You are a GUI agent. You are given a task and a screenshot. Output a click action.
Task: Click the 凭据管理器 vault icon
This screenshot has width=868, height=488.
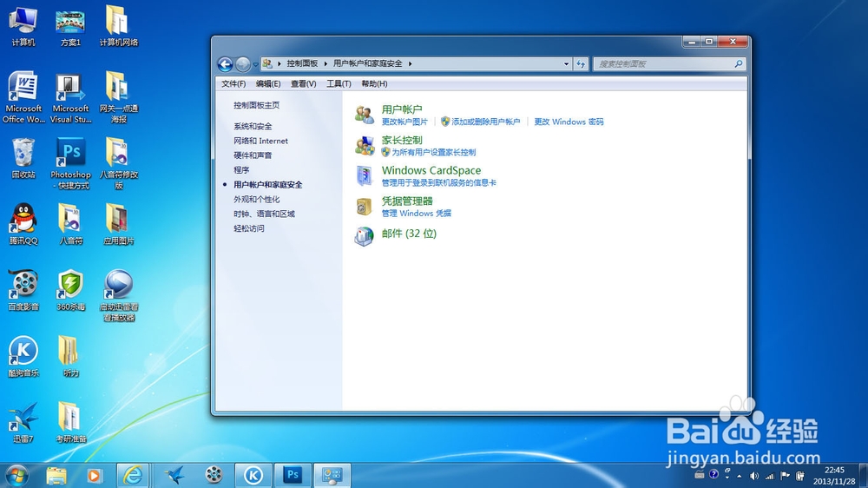click(x=365, y=206)
